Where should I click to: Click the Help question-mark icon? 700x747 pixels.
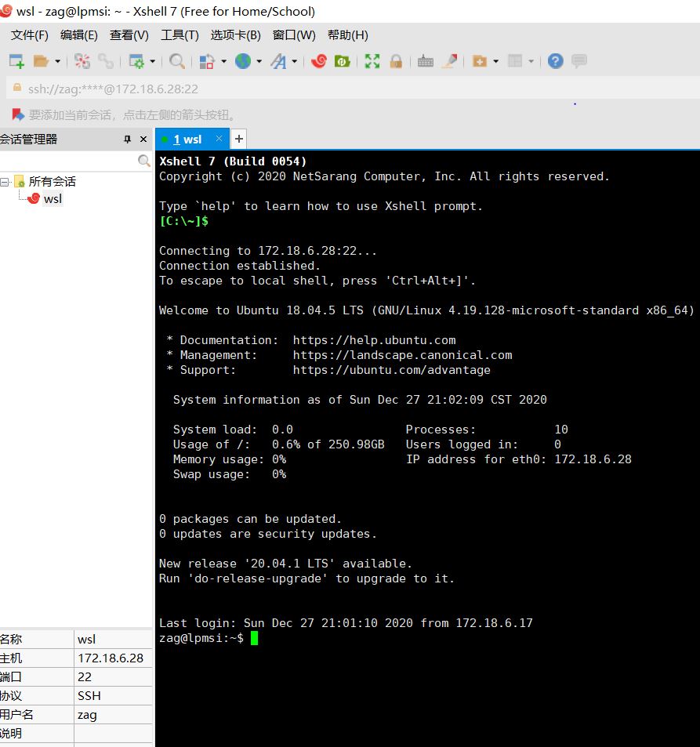point(556,60)
